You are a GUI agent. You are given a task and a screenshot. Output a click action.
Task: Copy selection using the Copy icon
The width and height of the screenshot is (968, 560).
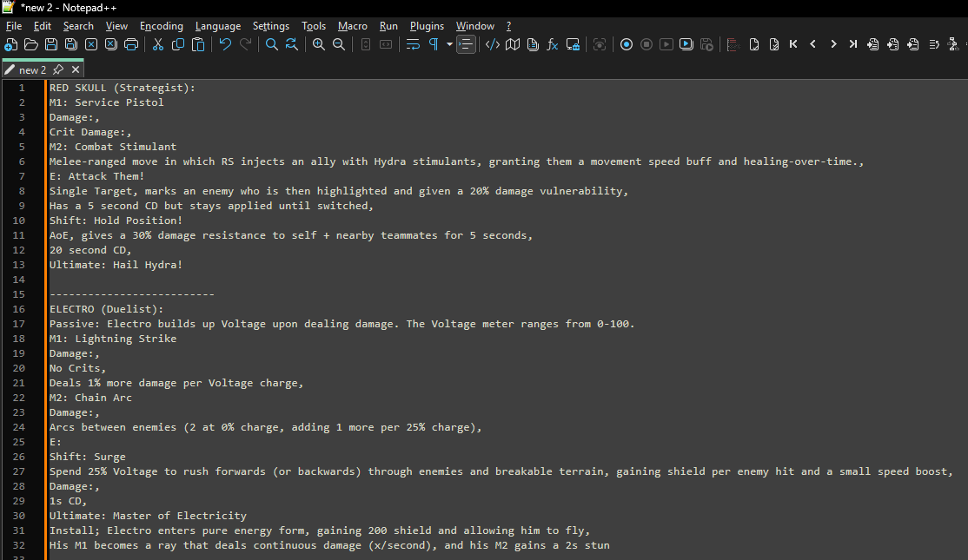tap(178, 44)
